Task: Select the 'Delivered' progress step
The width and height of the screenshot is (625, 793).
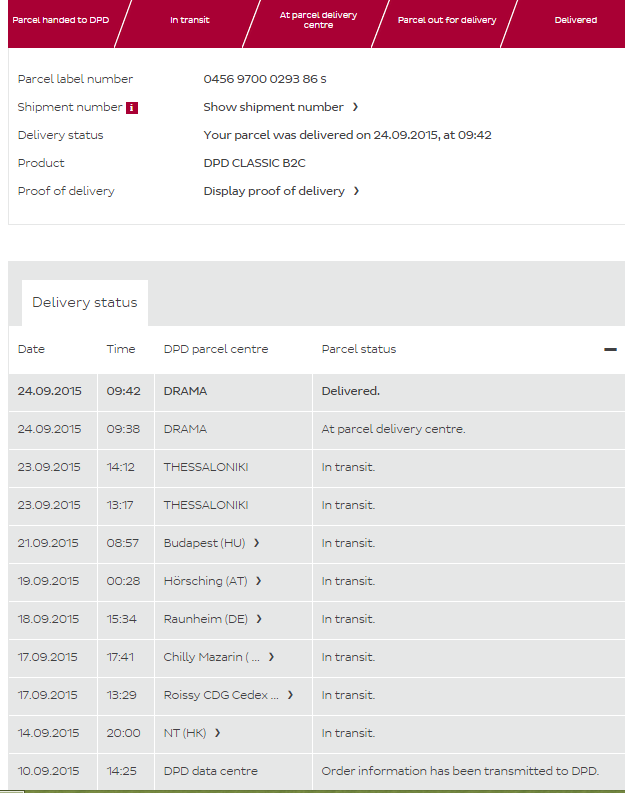Action: [x=575, y=20]
